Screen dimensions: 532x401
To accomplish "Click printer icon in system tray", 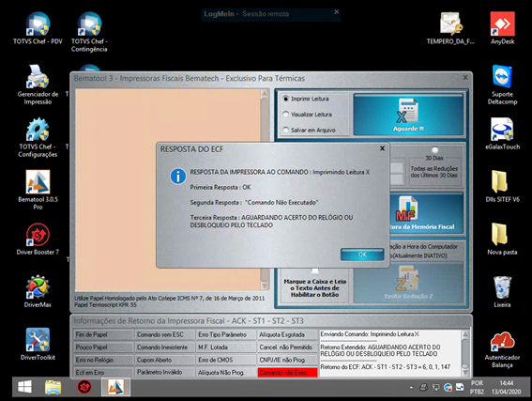I will pyautogui.click(x=423, y=387).
